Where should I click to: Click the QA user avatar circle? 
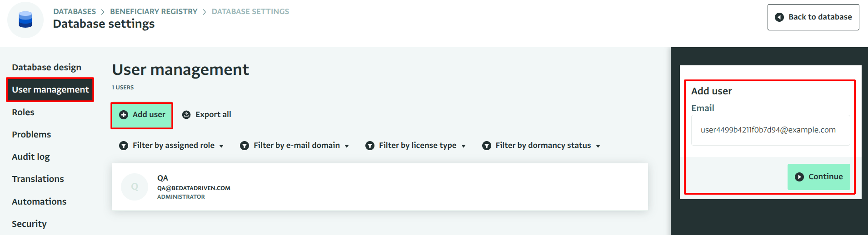[135, 187]
